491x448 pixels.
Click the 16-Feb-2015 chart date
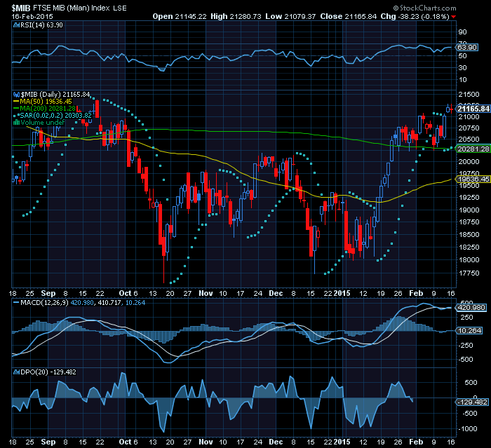(x=32, y=17)
